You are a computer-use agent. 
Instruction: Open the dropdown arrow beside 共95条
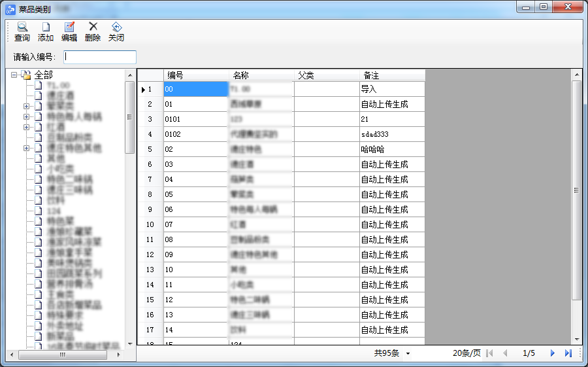click(x=408, y=354)
